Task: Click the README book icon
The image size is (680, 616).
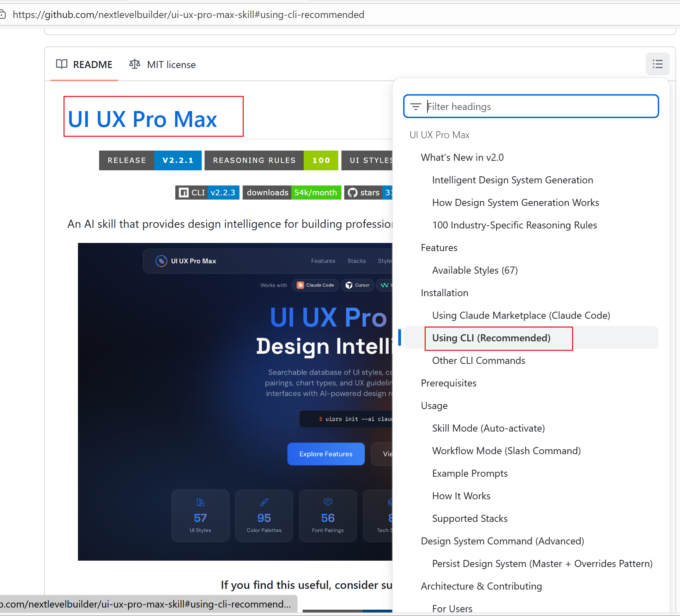Action: pos(62,64)
